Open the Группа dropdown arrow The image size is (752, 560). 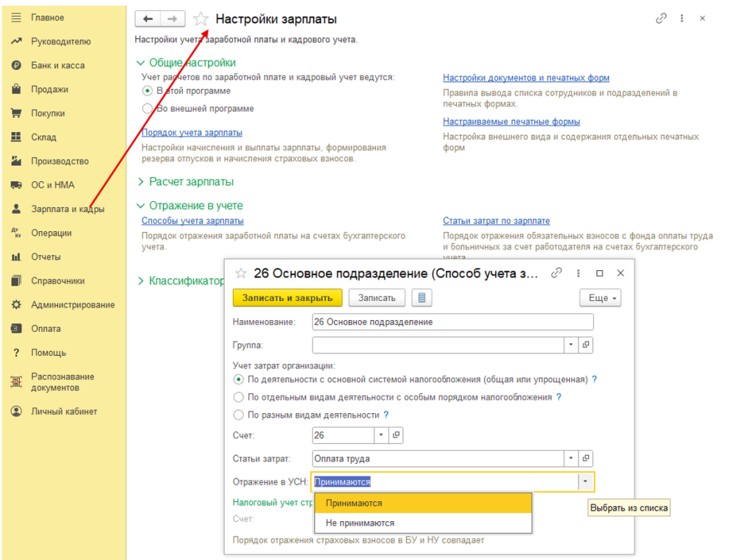571,345
